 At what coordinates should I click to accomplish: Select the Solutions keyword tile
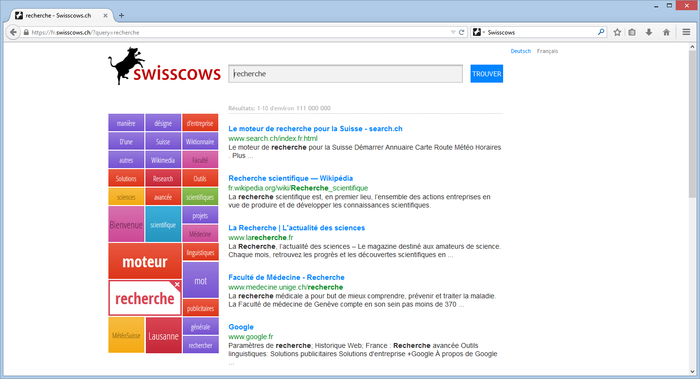pos(126,178)
